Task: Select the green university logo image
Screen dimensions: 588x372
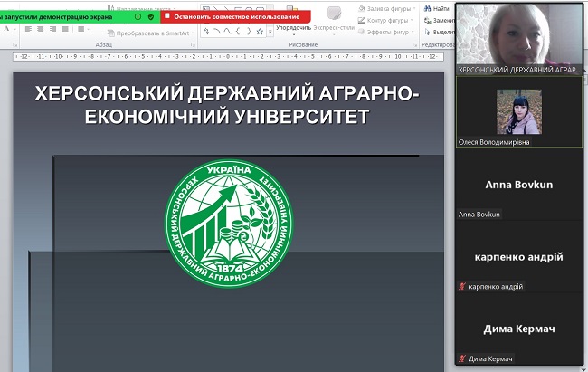Action: point(229,224)
